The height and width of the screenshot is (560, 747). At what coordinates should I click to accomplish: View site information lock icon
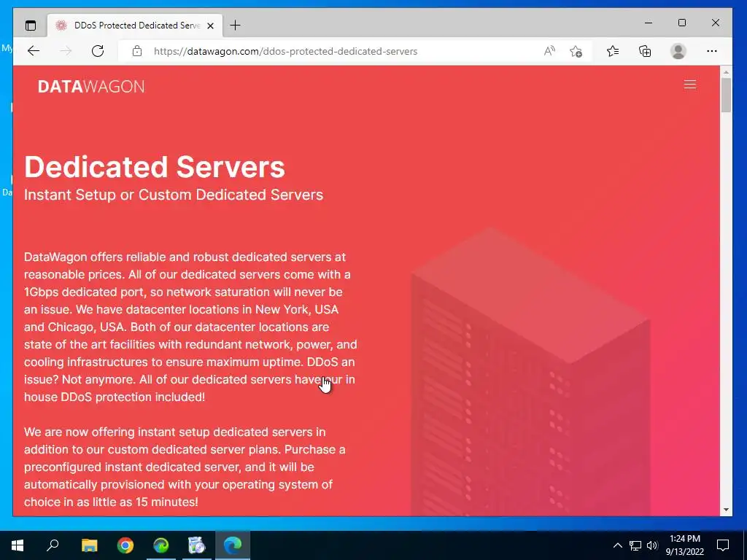click(137, 51)
